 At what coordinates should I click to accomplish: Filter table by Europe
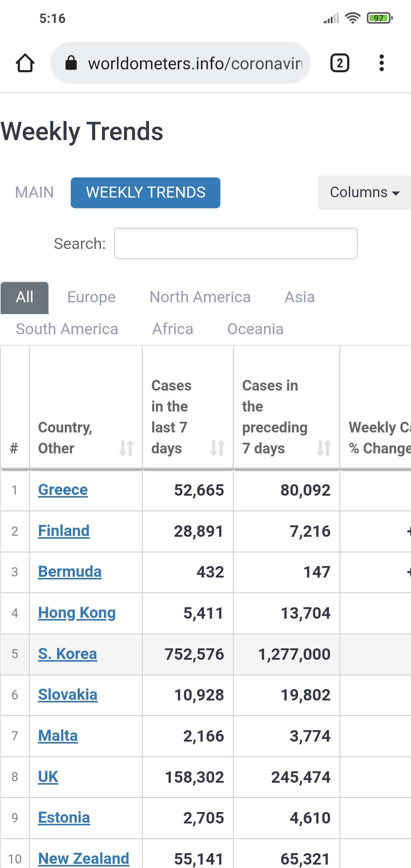click(91, 297)
